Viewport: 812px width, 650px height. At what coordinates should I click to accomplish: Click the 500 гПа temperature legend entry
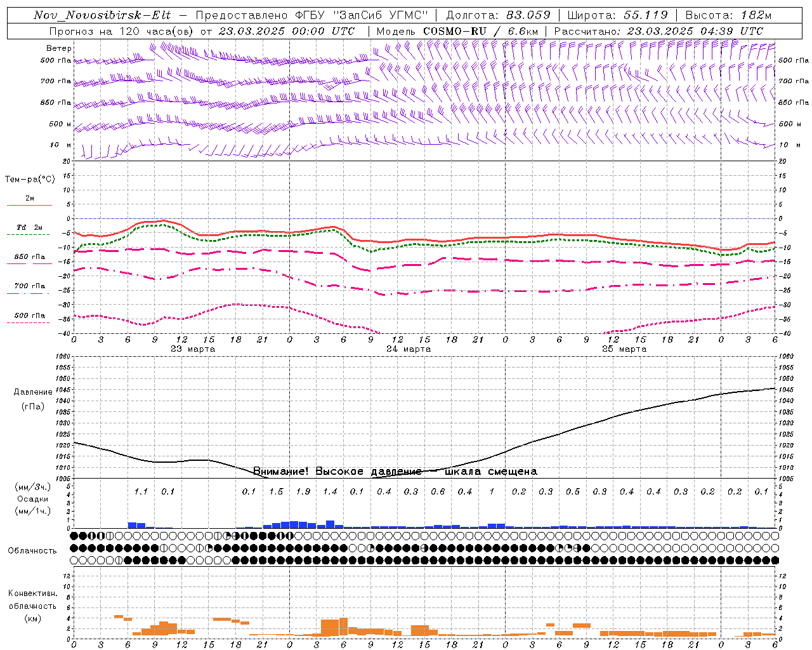30,315
